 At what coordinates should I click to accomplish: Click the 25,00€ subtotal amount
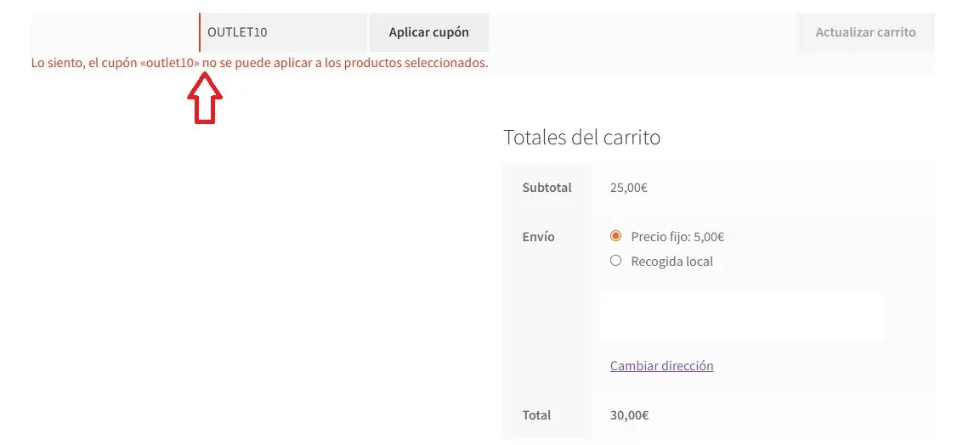(x=628, y=188)
